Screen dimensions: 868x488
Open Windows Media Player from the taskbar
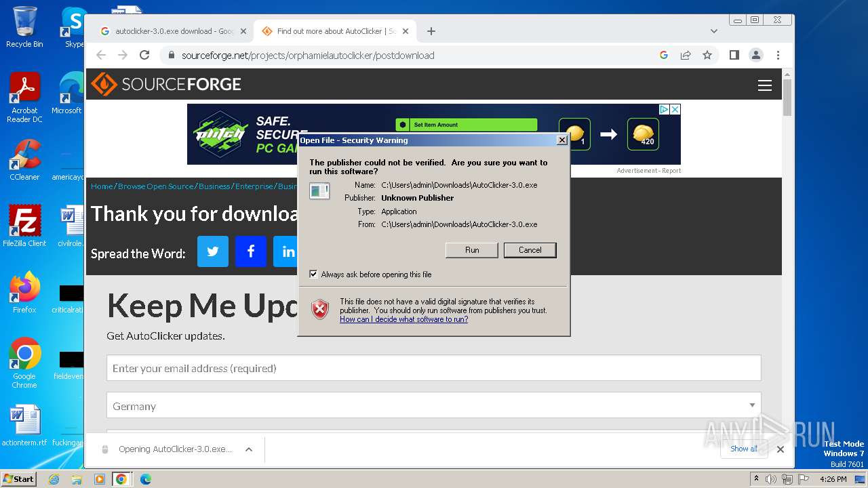point(99,479)
